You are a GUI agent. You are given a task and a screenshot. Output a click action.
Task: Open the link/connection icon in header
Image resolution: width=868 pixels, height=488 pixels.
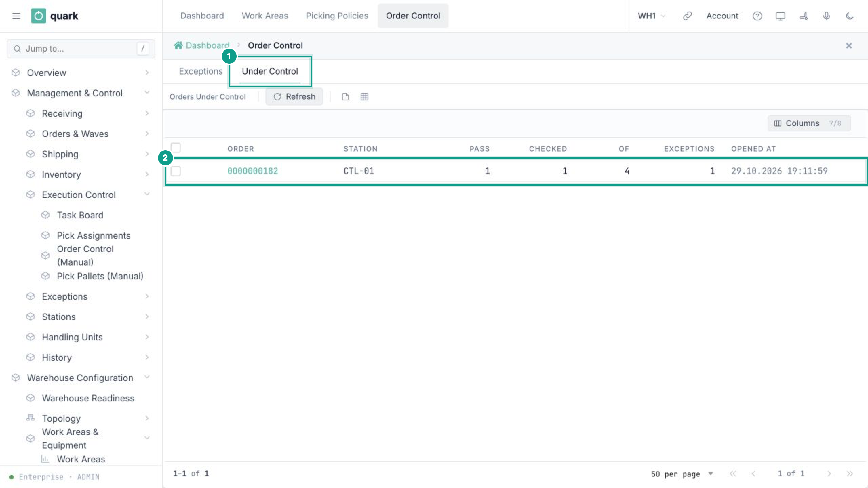pyautogui.click(x=687, y=16)
